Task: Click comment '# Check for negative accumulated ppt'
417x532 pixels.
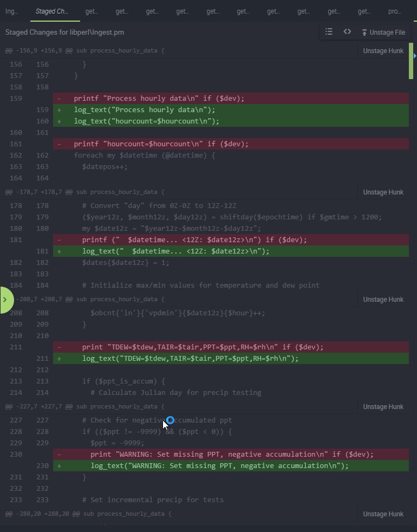Action: click(157, 420)
